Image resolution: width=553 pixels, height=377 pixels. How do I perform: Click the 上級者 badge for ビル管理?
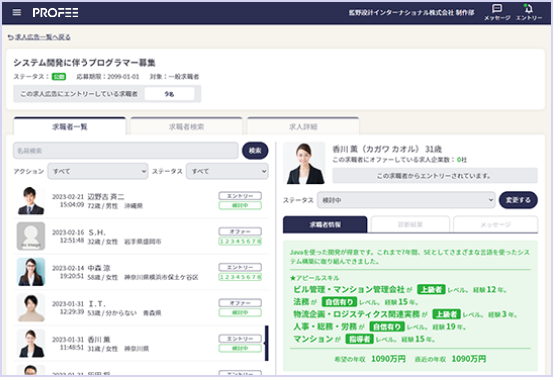tap(431, 290)
